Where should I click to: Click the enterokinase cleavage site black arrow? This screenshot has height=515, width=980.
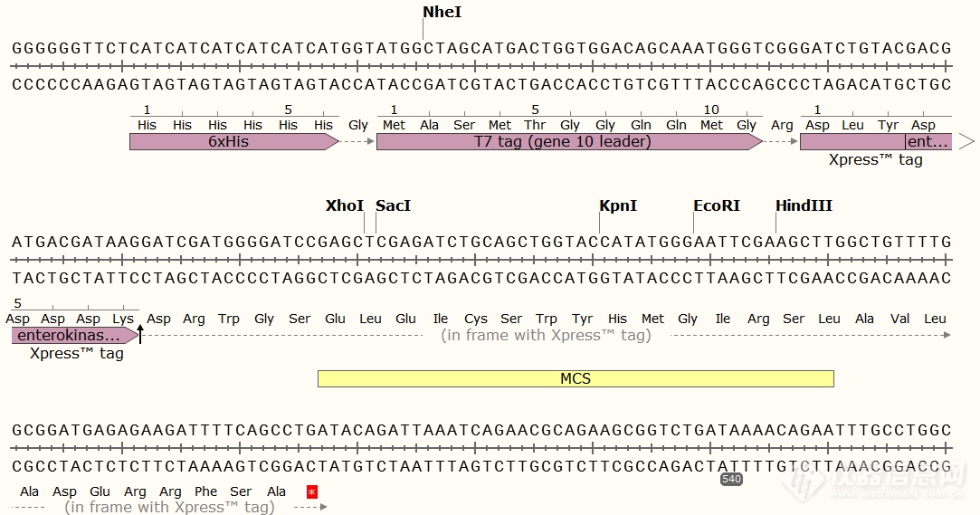pos(140,336)
